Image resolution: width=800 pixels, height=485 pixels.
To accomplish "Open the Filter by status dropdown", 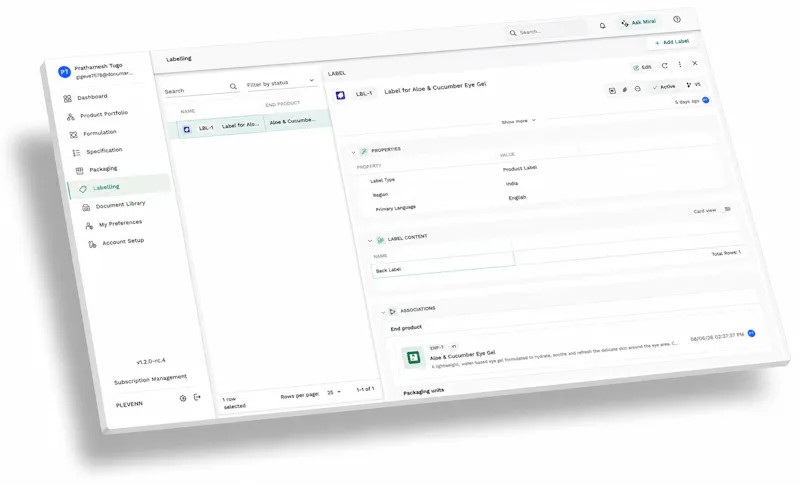I will (280, 83).
